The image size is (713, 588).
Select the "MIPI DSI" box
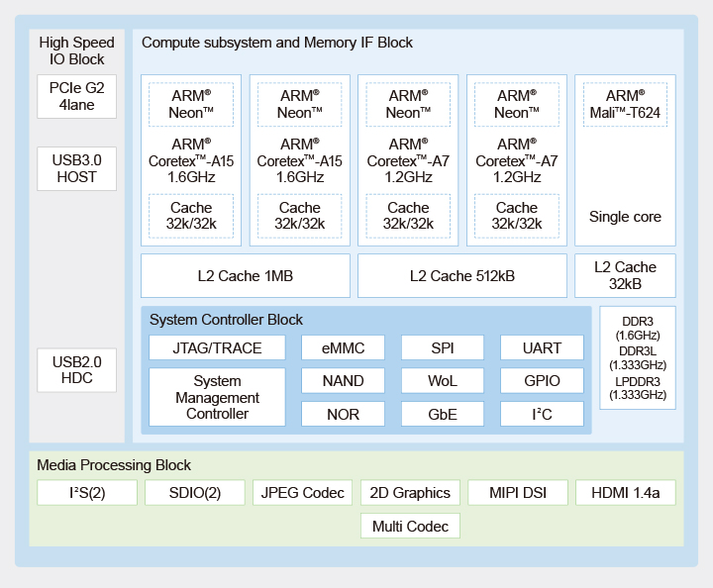pyautogui.click(x=518, y=493)
